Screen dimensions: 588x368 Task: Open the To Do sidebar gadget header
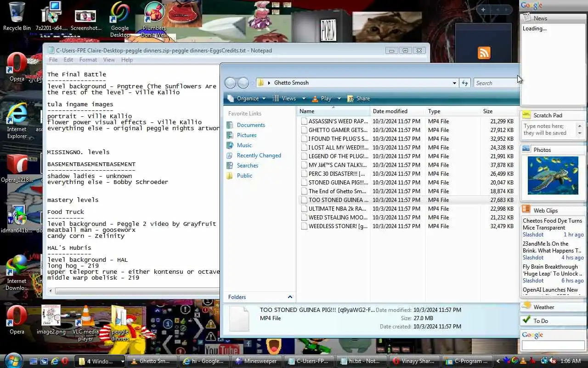[x=553, y=321]
